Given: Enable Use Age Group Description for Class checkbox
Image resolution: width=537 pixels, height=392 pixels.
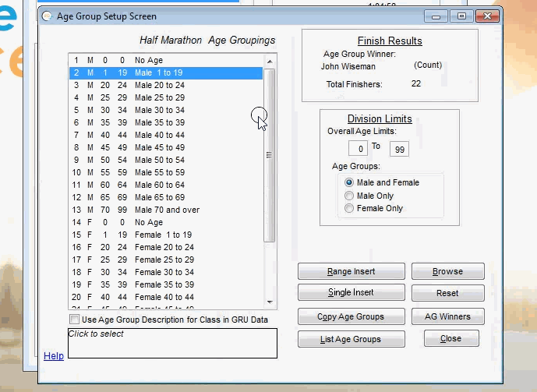Looking at the screenshot, I should pyautogui.click(x=74, y=320).
